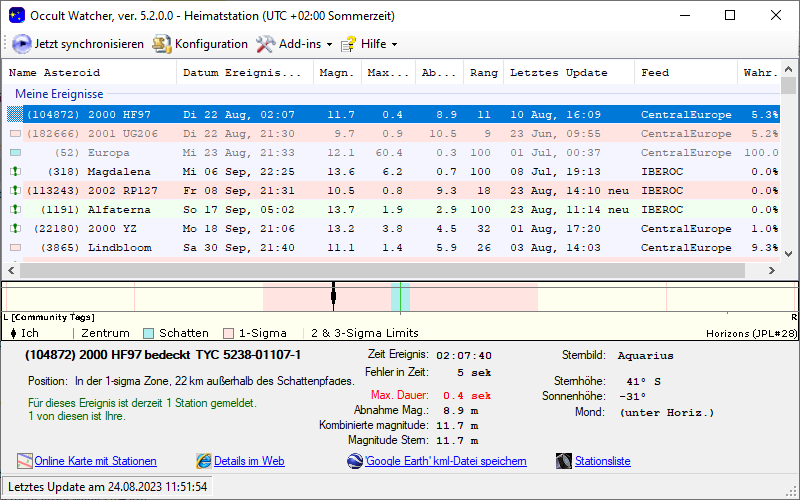Image resolution: width=800 pixels, height=500 pixels.
Task: Click globe icon beside Online Karte mit Stationen
Action: [x=25, y=461]
